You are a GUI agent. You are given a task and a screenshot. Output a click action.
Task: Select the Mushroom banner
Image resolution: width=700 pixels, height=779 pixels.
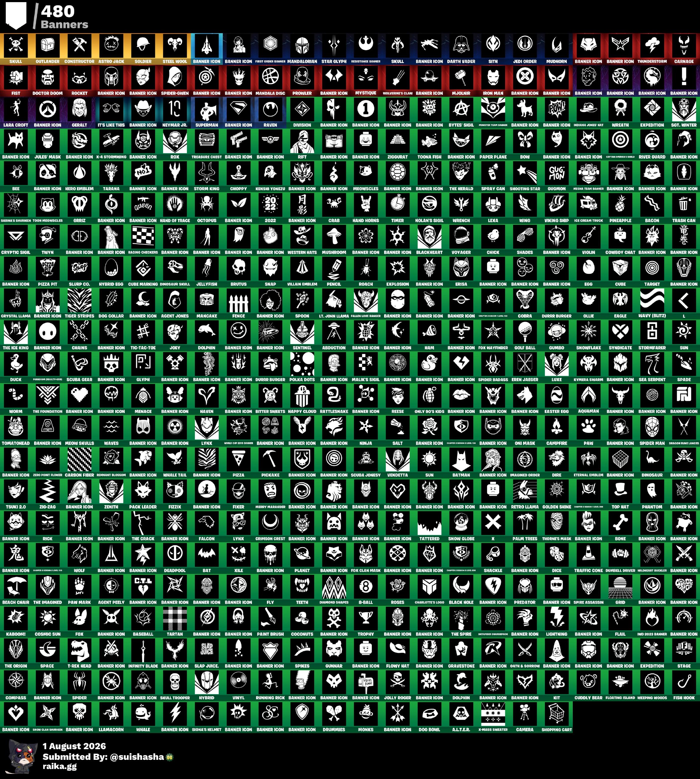(x=334, y=240)
